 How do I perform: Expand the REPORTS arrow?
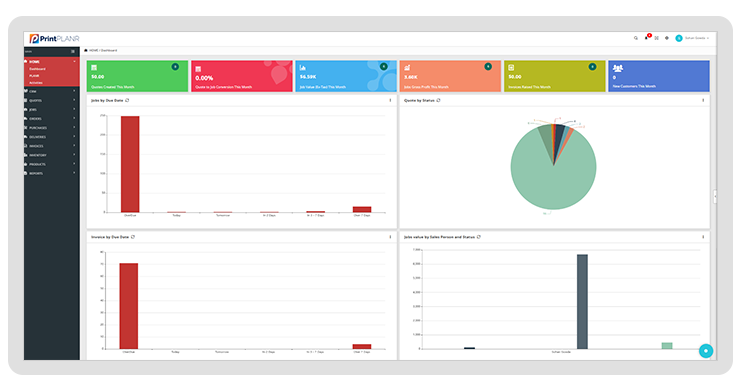coord(74,173)
